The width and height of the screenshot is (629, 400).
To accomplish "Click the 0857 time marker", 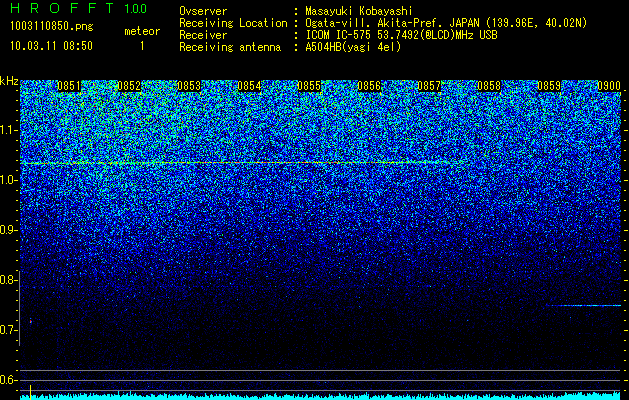I will [429, 86].
